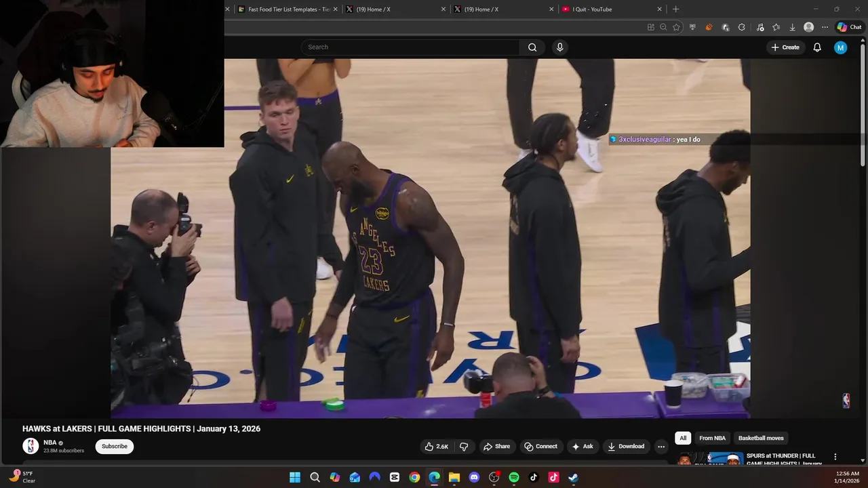Open Windows taskbar search
Image resolution: width=868 pixels, height=488 pixels.
(x=315, y=477)
